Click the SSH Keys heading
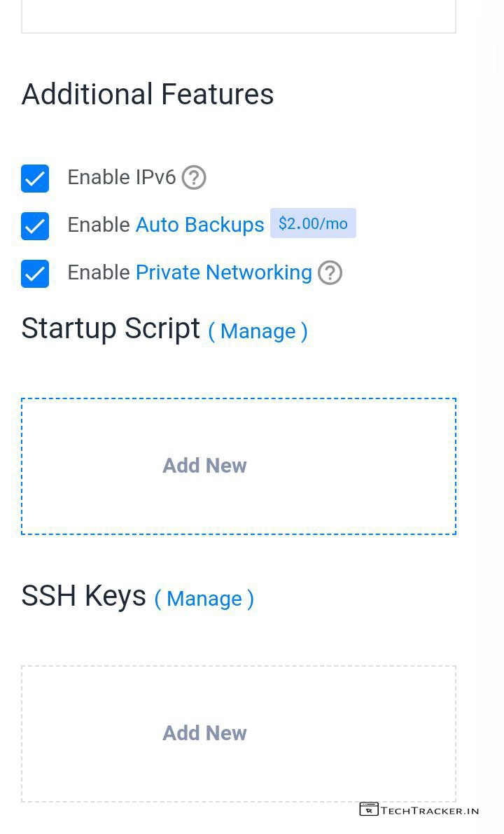 coord(83,596)
